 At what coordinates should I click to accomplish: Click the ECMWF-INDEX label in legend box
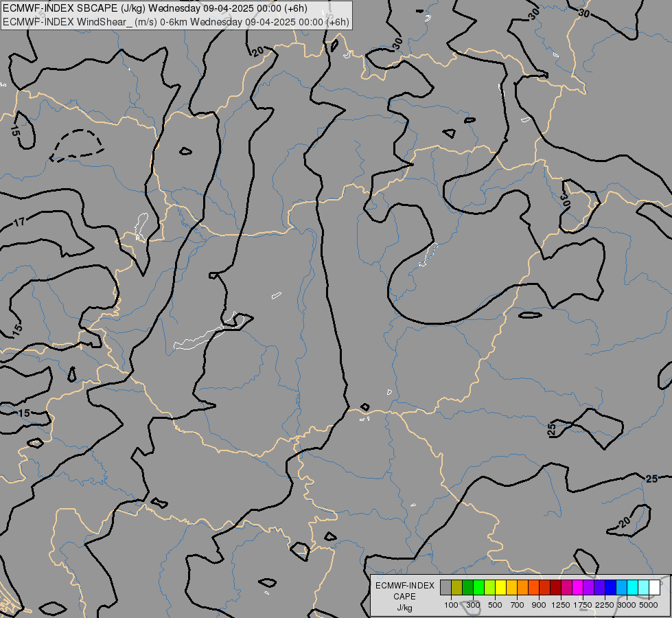[404, 586]
